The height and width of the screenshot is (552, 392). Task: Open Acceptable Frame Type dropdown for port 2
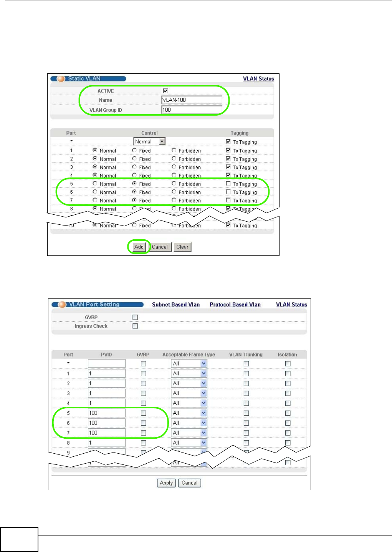(189, 383)
